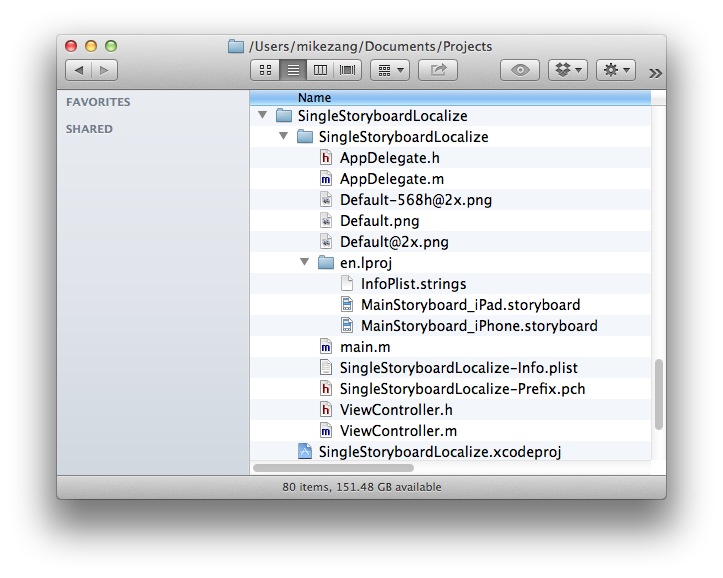Click the status bar items count text

pyautogui.click(x=362, y=487)
